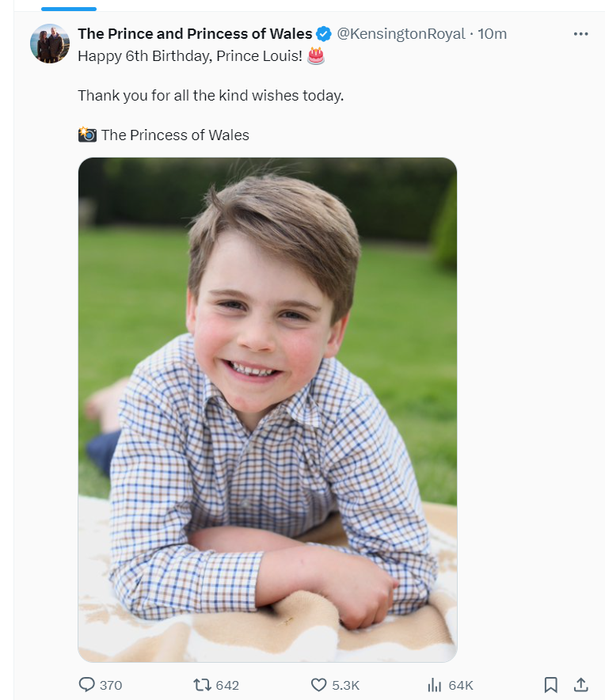This screenshot has height=700, width=605.
Task: Click the reply speech bubble icon
Action: [86, 684]
